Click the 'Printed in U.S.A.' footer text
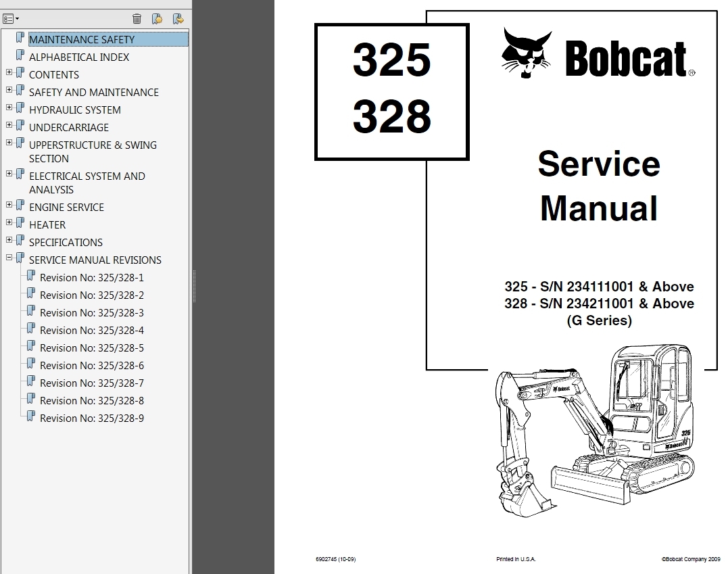This screenshot has width=728, height=574. [x=516, y=559]
